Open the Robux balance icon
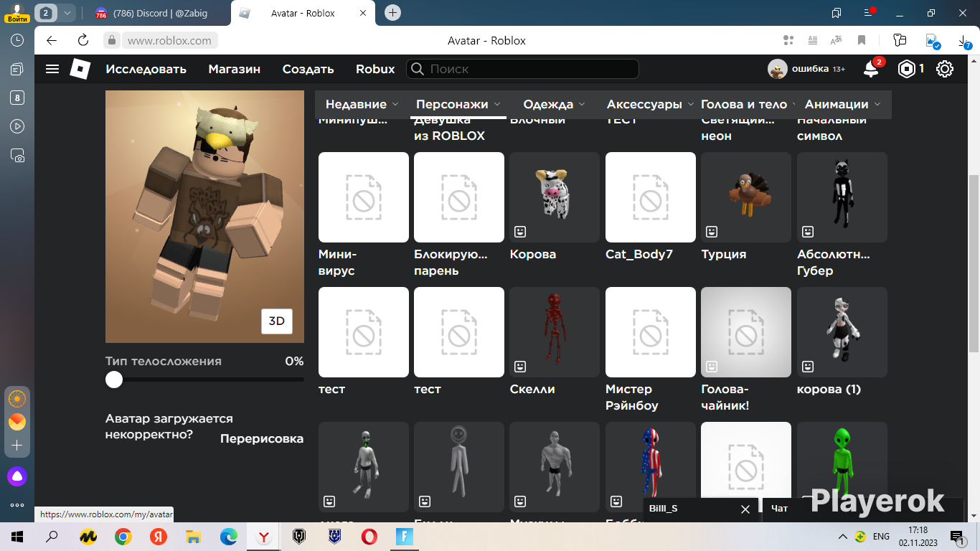 point(908,69)
